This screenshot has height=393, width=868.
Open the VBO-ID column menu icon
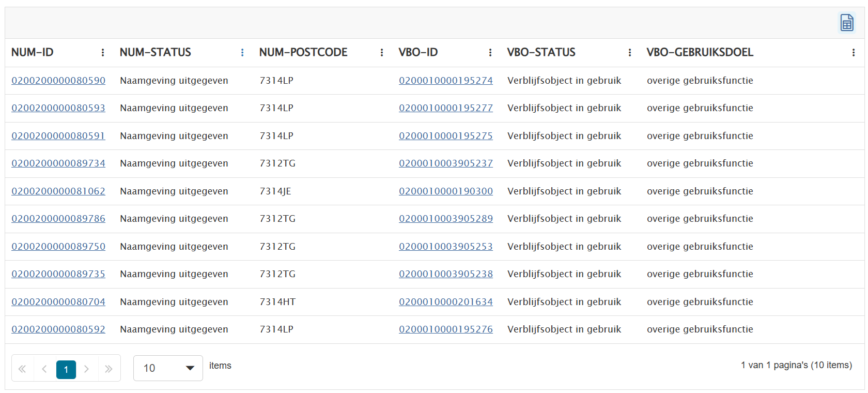point(490,52)
